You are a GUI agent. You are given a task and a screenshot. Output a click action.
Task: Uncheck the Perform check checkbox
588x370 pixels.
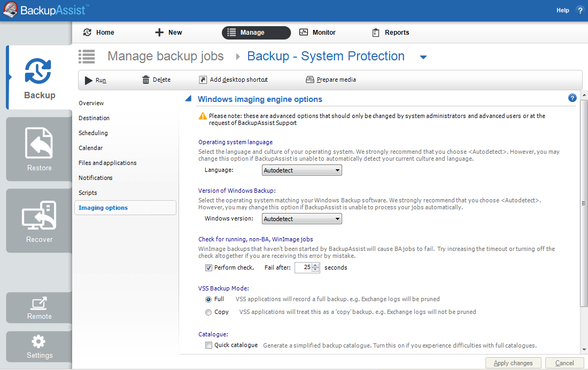(209, 267)
